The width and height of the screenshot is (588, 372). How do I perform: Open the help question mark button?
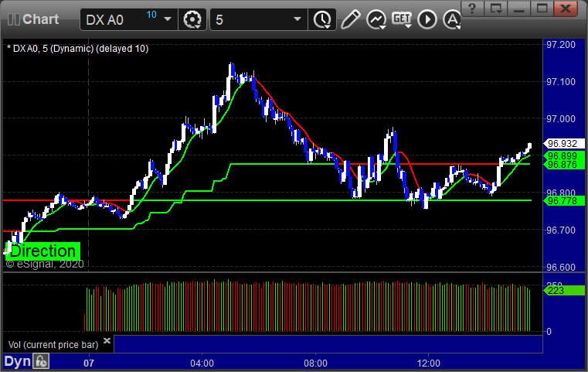point(472,9)
